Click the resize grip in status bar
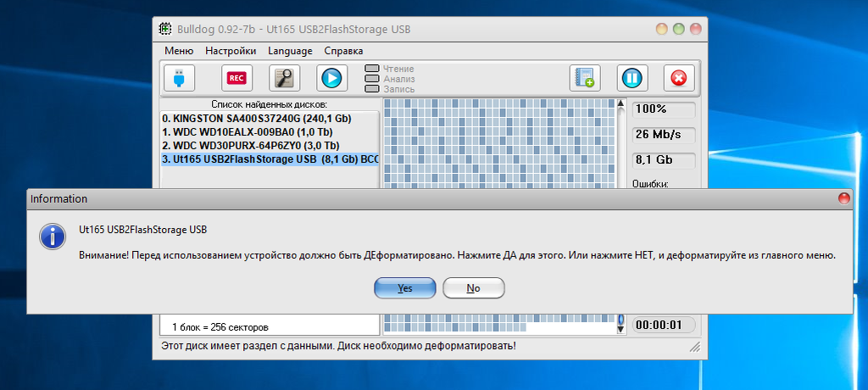The width and height of the screenshot is (868, 390). pyautogui.click(x=693, y=347)
